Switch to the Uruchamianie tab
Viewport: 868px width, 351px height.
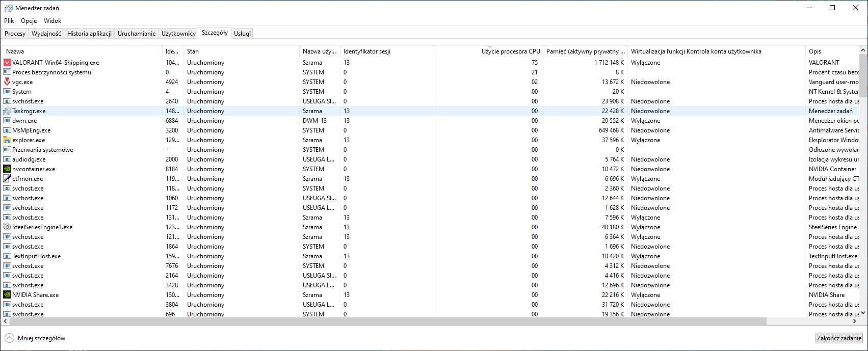tap(137, 34)
